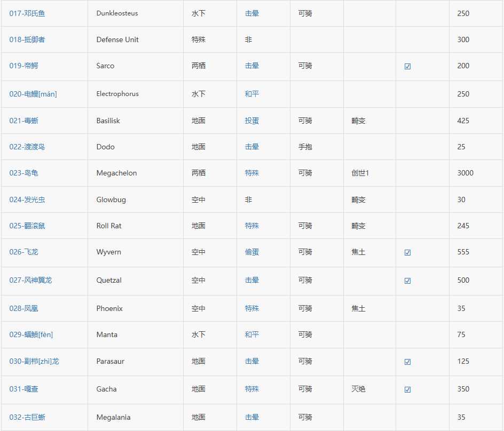Viewport: 504px width, 431px height.
Task: Open the 018-抵御者 creature link
Action: [x=27, y=39]
